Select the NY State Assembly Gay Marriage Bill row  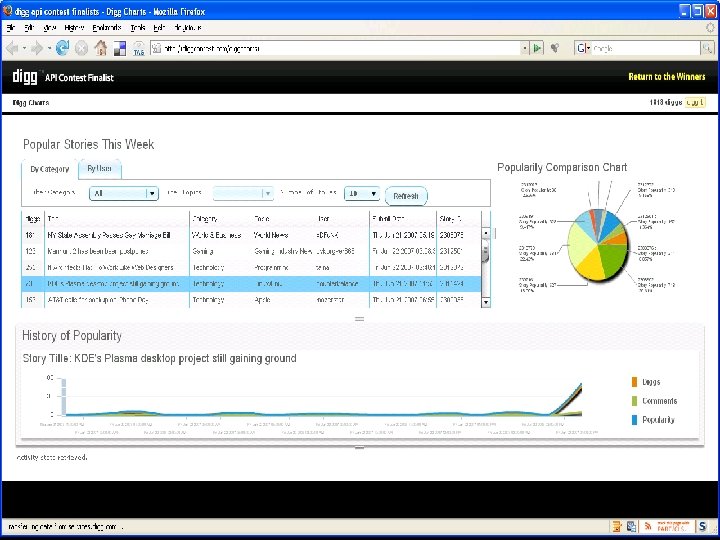click(x=252, y=235)
